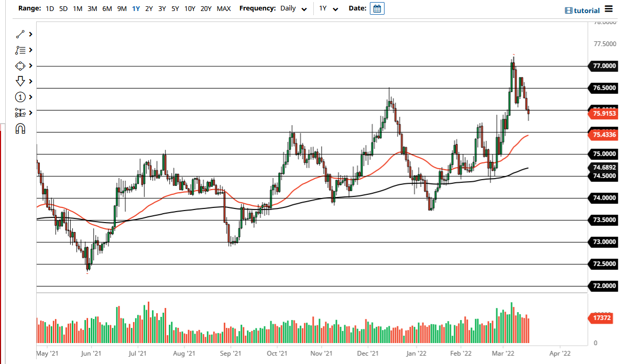Open the 1Y interval dropdown
Screen dimensions: 625x364
[328, 8]
